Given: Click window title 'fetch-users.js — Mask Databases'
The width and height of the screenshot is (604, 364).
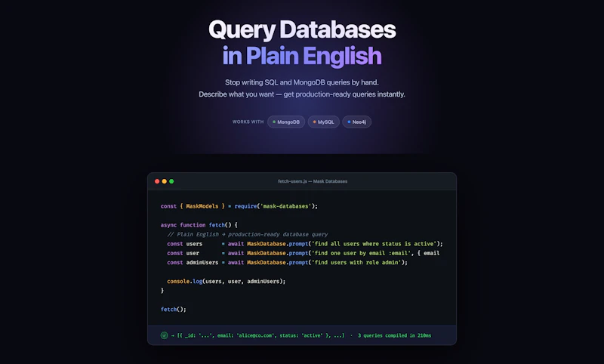Looking at the screenshot, I should point(313,181).
